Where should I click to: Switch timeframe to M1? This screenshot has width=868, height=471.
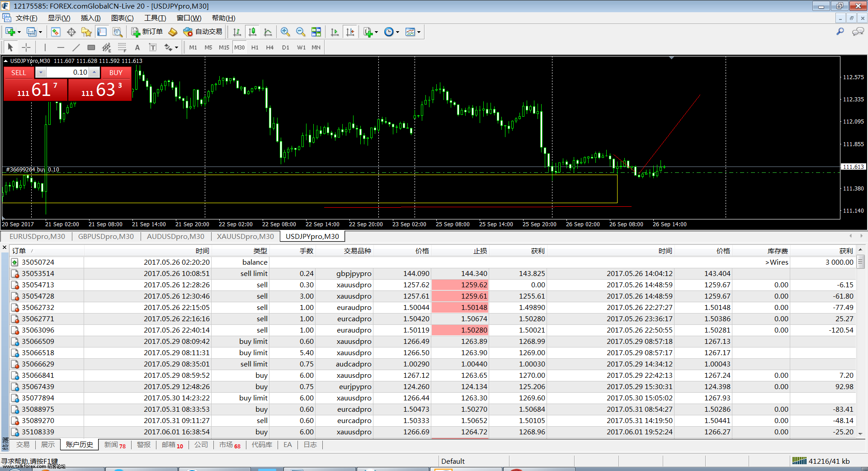click(x=193, y=47)
